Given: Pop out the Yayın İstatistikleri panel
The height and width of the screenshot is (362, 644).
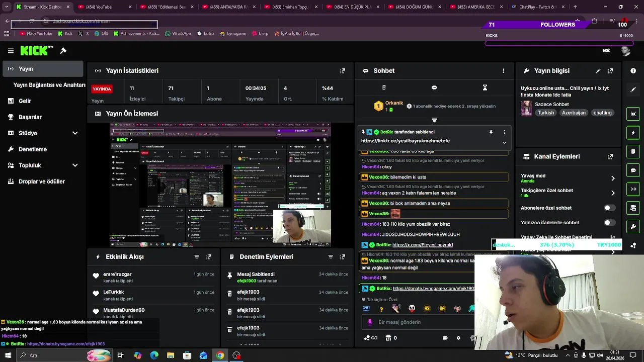Looking at the screenshot, I should (343, 71).
